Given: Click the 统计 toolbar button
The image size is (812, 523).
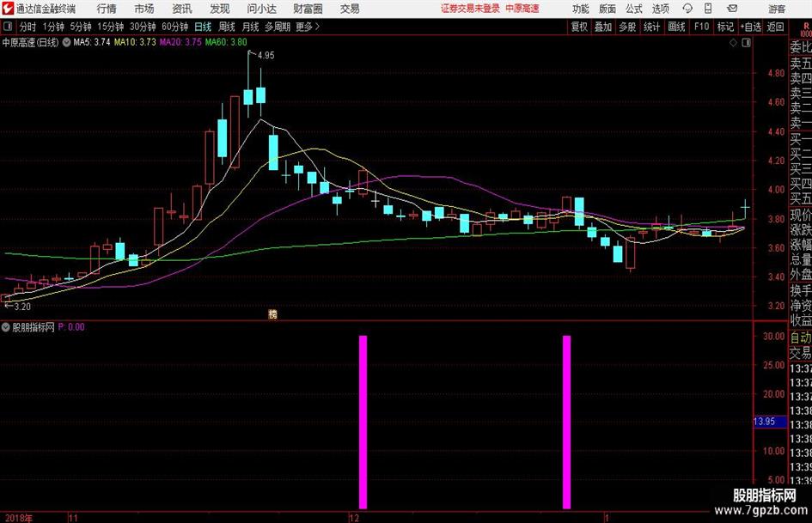Looking at the screenshot, I should pos(651,27).
